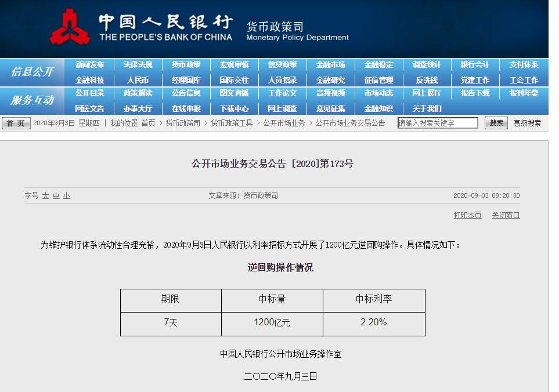Image resolution: width=559 pixels, height=392 pixels.
Task: Open the 新闻发布 menu item
Action: point(89,65)
